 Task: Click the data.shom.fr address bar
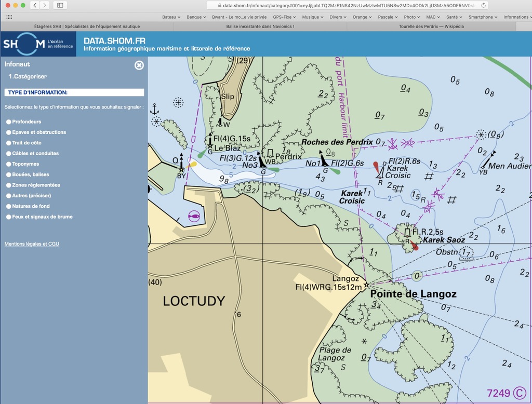click(346, 5)
